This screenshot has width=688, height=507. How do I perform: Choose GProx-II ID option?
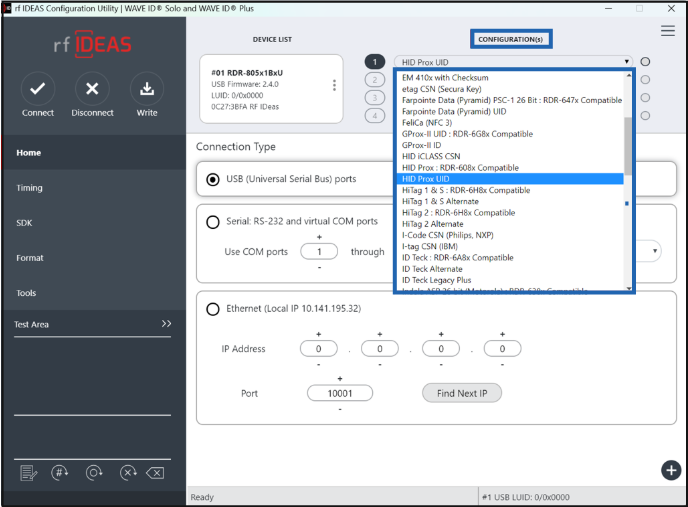(421, 145)
